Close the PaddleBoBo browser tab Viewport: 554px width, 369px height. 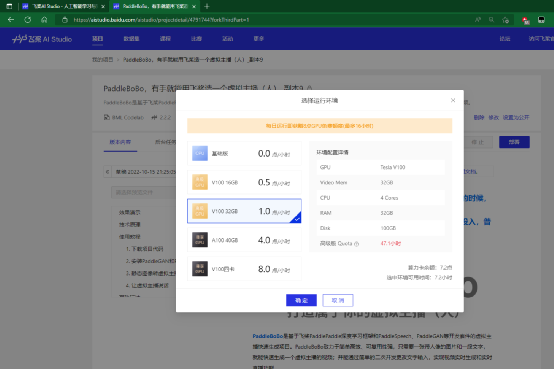[194, 6]
